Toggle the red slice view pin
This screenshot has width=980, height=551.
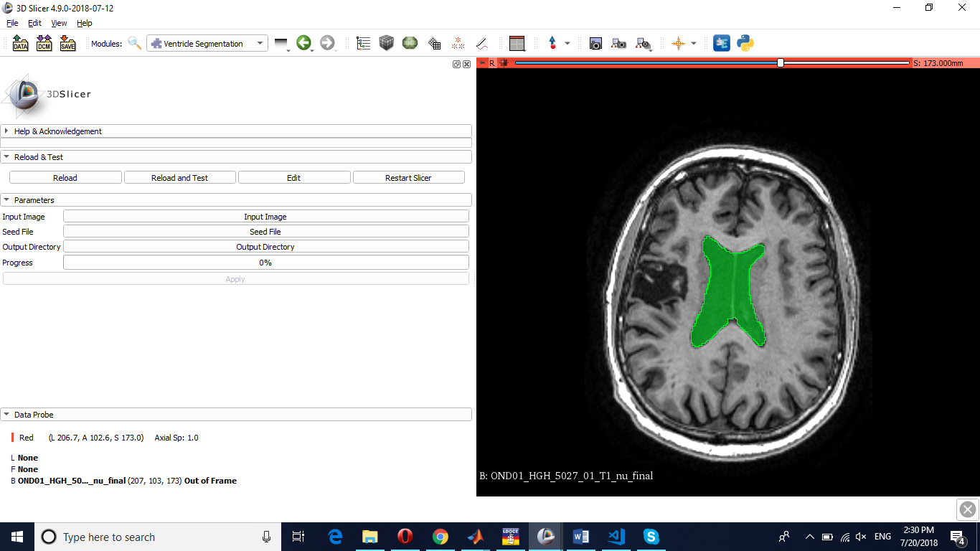pyautogui.click(x=483, y=63)
